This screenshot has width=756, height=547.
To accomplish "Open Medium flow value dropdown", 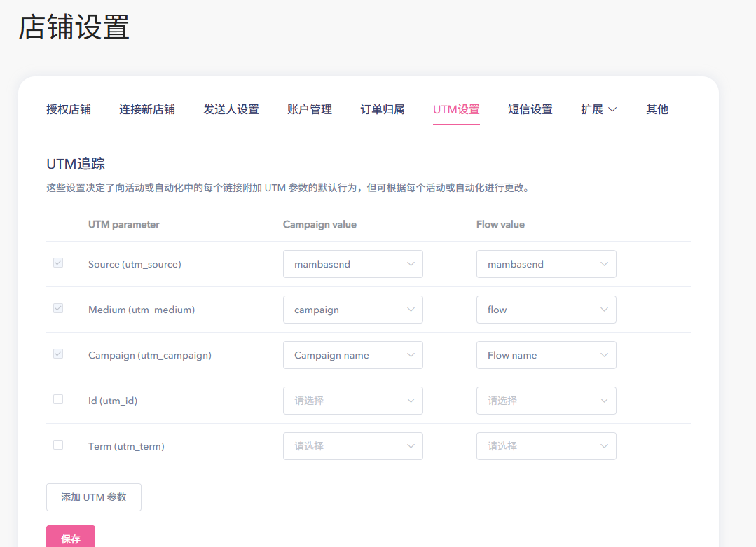I will [x=546, y=310].
